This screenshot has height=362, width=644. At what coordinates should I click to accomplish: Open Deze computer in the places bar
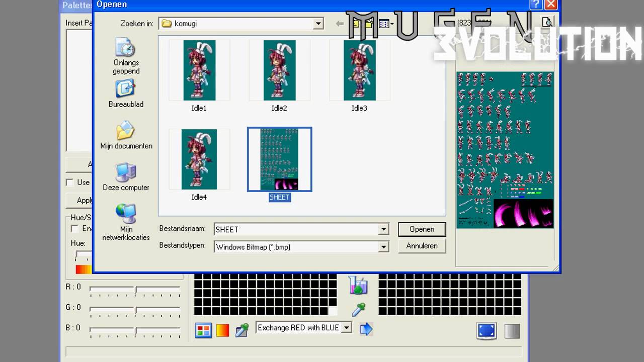pos(126,176)
